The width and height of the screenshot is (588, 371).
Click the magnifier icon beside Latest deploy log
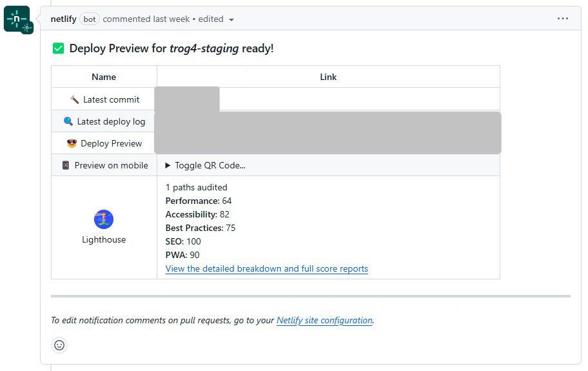[x=68, y=121]
